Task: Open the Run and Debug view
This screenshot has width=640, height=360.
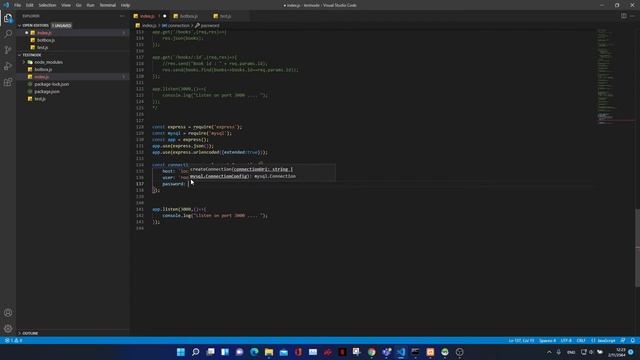Action: [8, 66]
